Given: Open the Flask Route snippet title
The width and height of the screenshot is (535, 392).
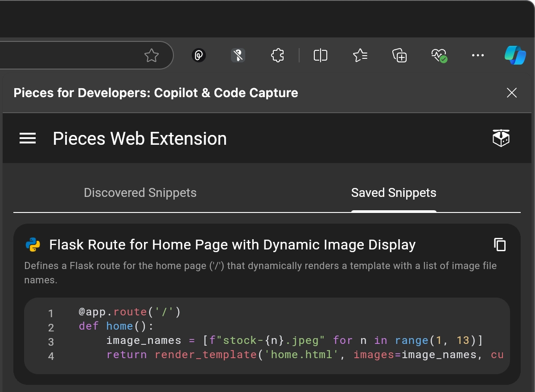Looking at the screenshot, I should pyautogui.click(x=232, y=244).
